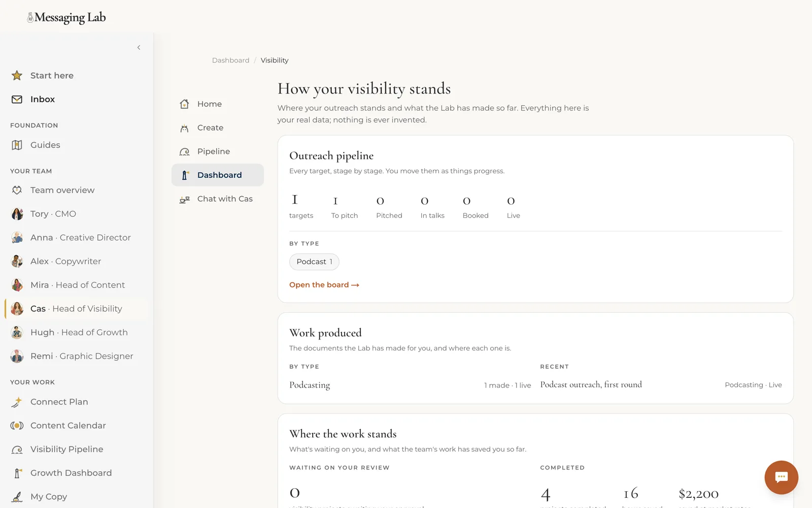The width and height of the screenshot is (812, 508).
Task: Open the Inbox envelope icon
Action: 17,100
